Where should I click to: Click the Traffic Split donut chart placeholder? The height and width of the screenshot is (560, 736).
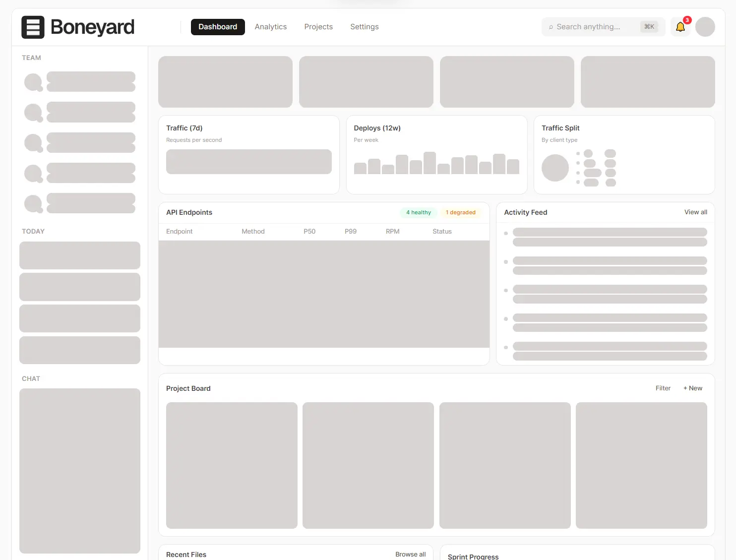point(555,168)
